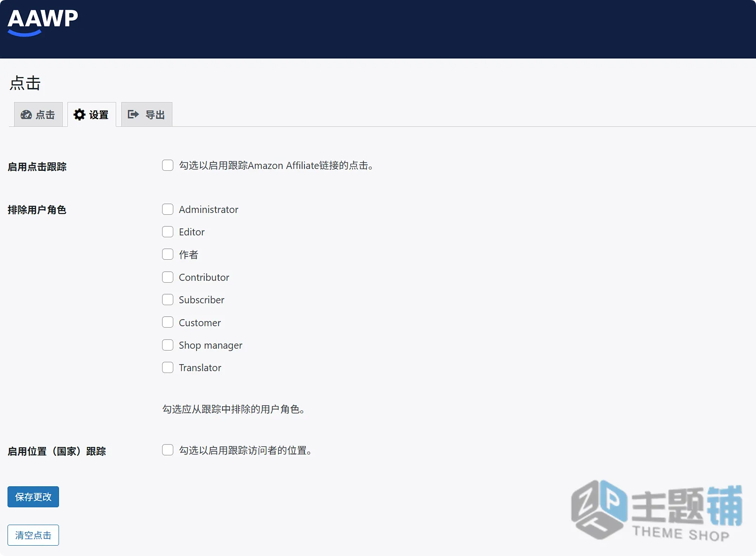
Task: Tick the Subscriber role checkbox
Action: pos(168,300)
